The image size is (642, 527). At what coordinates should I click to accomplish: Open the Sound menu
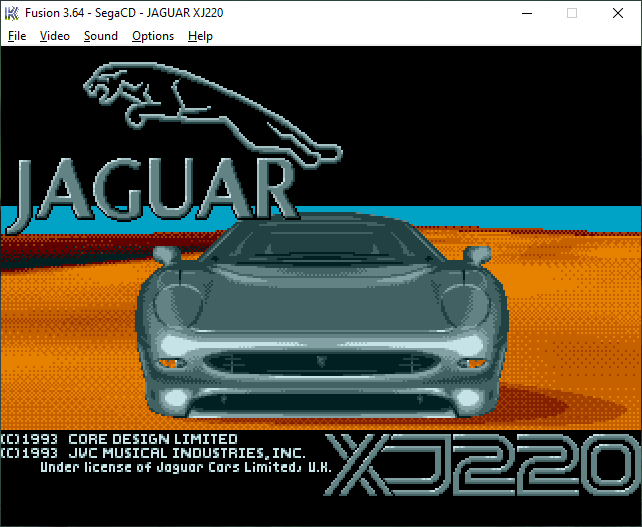(101, 36)
